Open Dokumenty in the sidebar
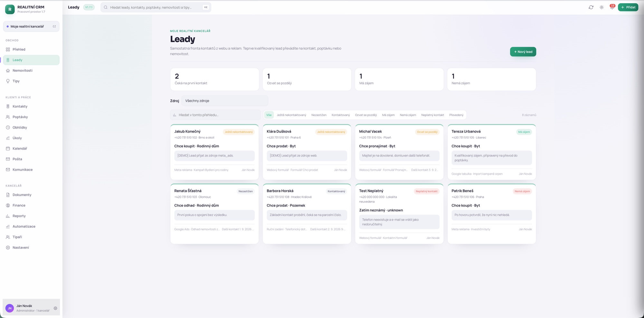The height and width of the screenshot is (318, 644). coord(31,195)
